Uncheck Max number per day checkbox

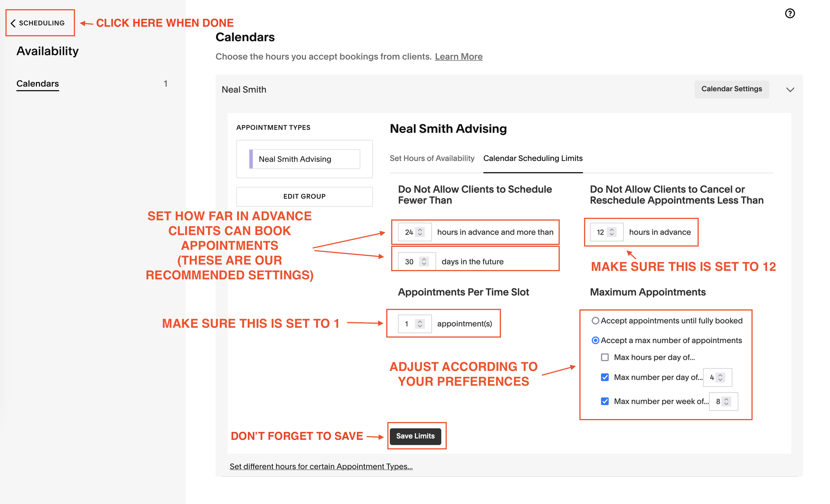tap(605, 377)
